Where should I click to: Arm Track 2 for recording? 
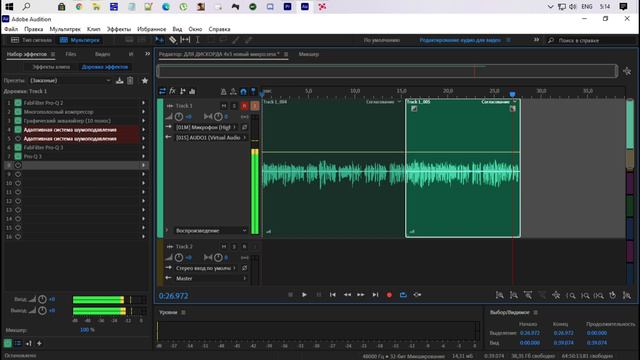244,247
